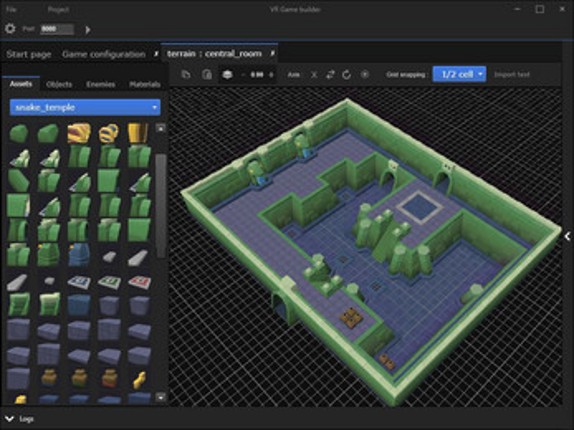Close the Game configuration tab
Image resolution: width=574 pixels, height=430 pixels.
(156, 54)
